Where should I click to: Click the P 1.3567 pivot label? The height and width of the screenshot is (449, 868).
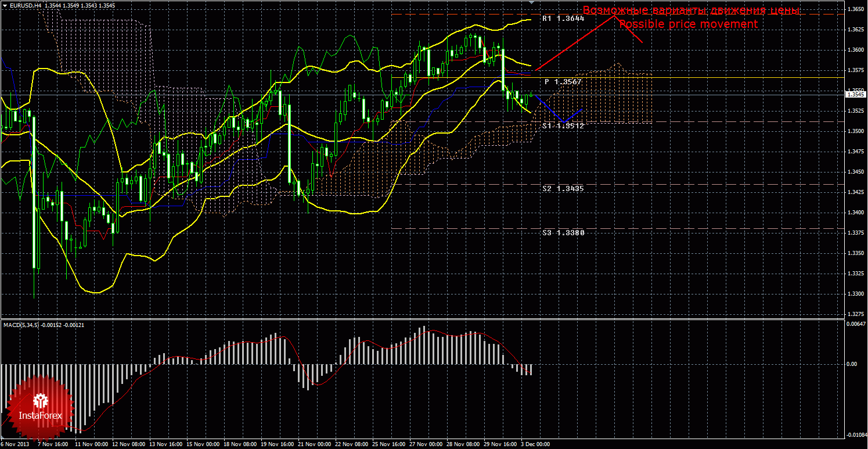pos(563,82)
